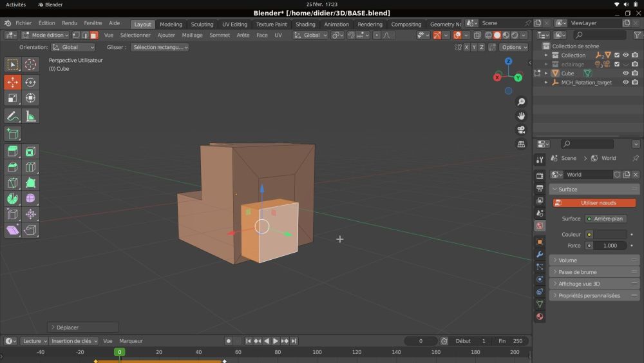The height and width of the screenshot is (363, 644).
Task: Enable face select mode
Action: click(x=94, y=35)
